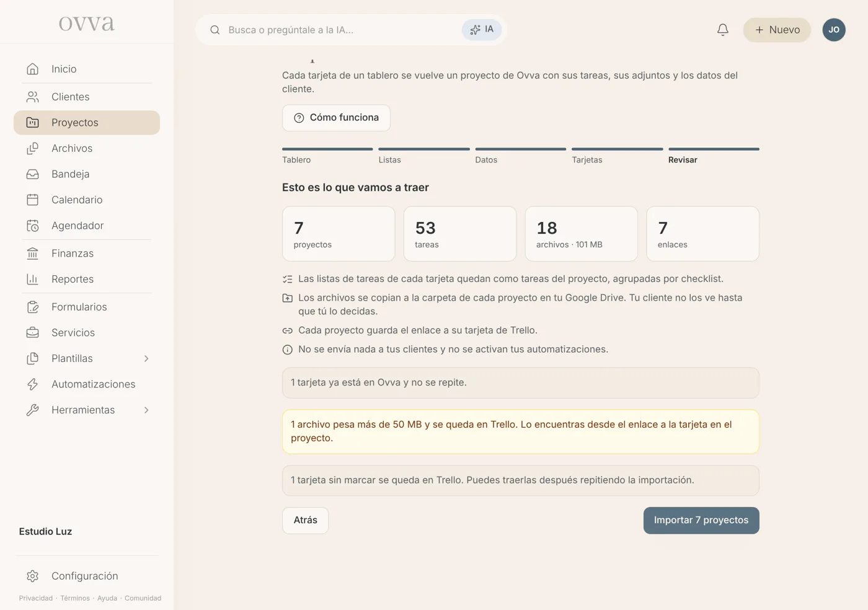Click the Clientes people icon

33,97
